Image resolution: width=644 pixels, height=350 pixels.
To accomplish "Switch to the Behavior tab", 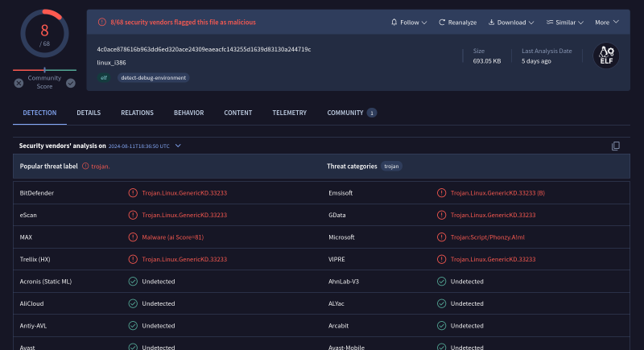I will coord(188,113).
